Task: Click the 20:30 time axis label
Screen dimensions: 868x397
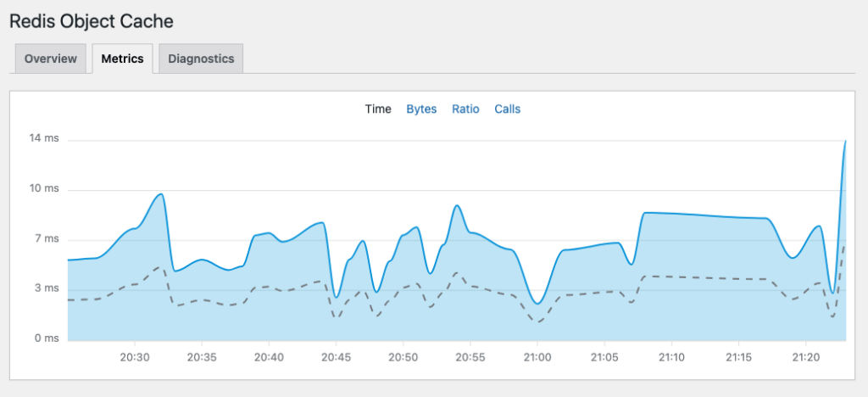Action: pos(135,357)
